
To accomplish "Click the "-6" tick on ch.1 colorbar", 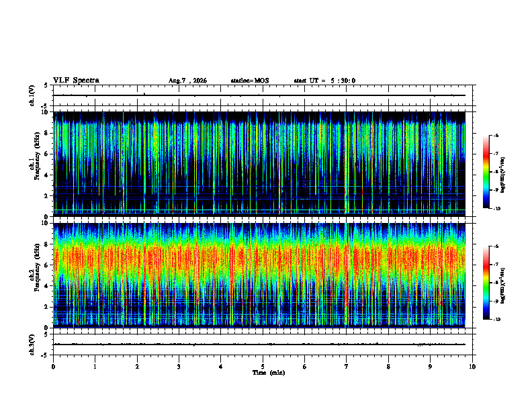I will (496, 135).
